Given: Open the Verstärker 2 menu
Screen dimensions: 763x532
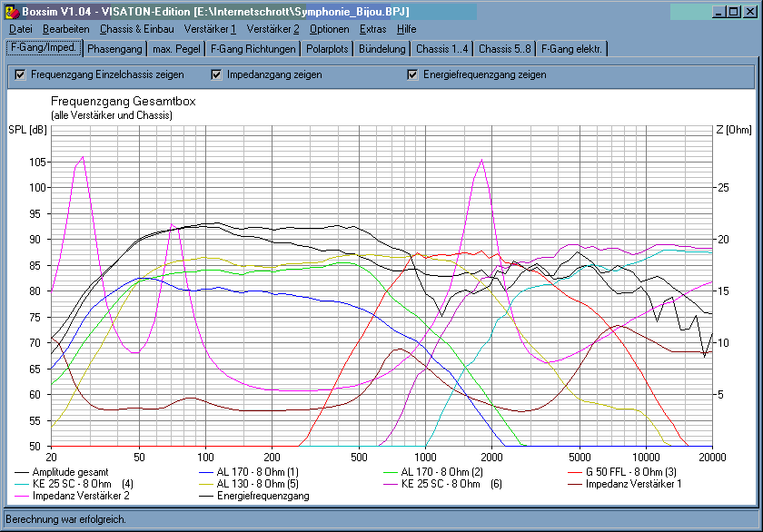Looking at the screenshot, I should 272,29.
